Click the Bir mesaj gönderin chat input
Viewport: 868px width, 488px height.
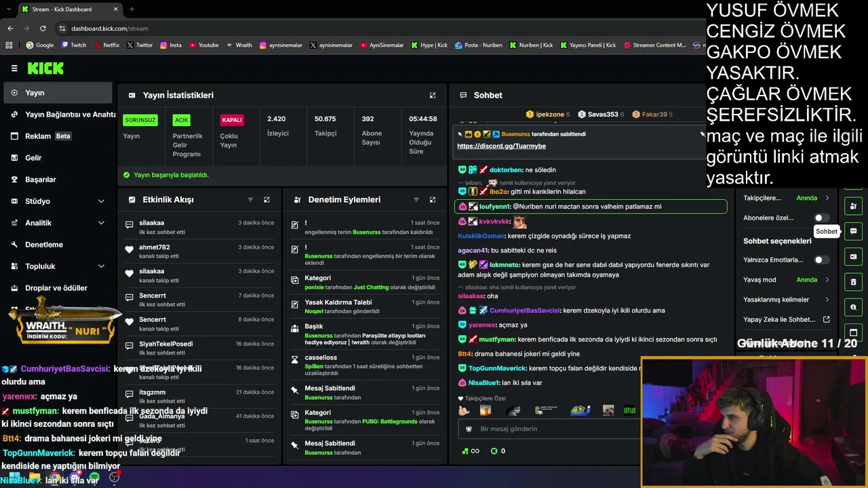click(549, 429)
